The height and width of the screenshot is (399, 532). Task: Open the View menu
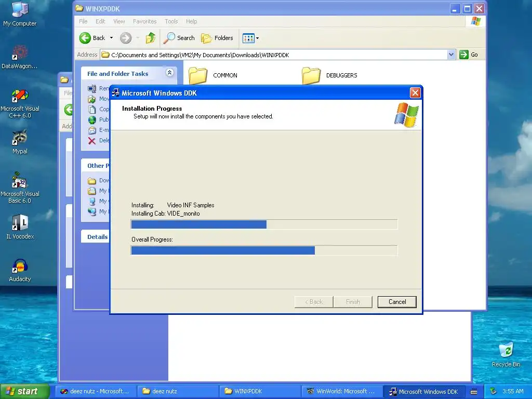tap(119, 21)
